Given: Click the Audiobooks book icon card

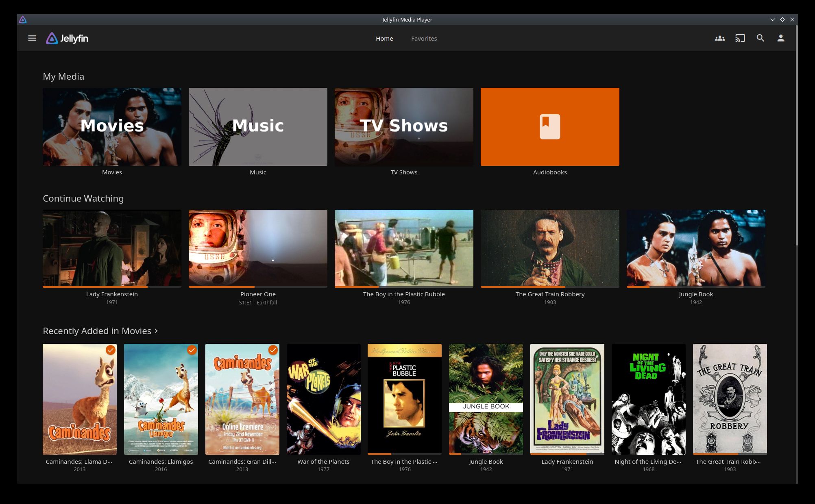Looking at the screenshot, I should 550,127.
